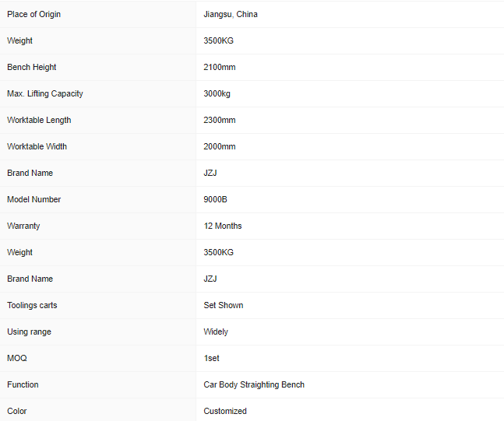Select the 2300mm worktable length value
Screen dimensions: 504x421
tap(220, 120)
